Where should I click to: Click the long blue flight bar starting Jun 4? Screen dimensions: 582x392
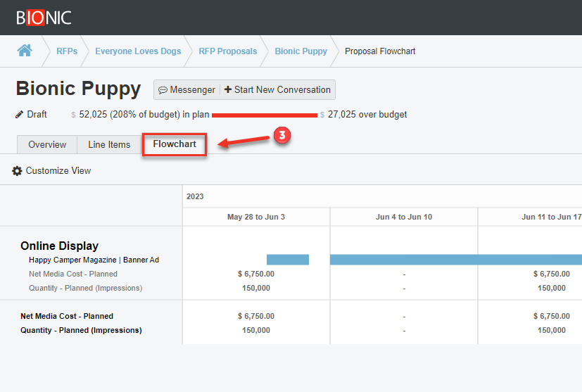click(455, 260)
